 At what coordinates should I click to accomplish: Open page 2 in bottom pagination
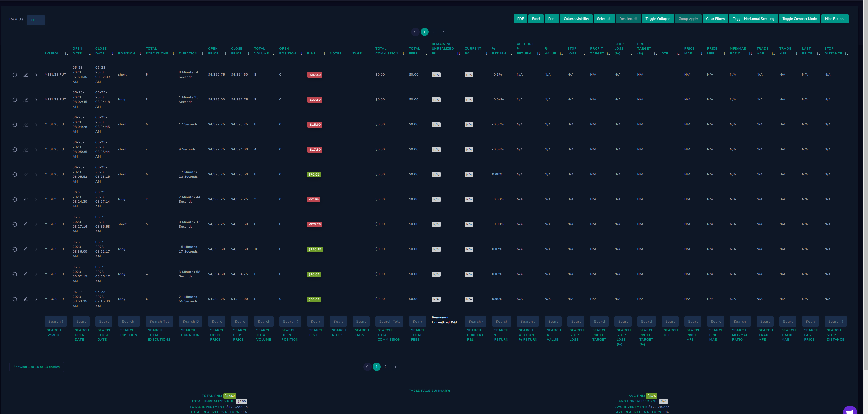pos(386,367)
